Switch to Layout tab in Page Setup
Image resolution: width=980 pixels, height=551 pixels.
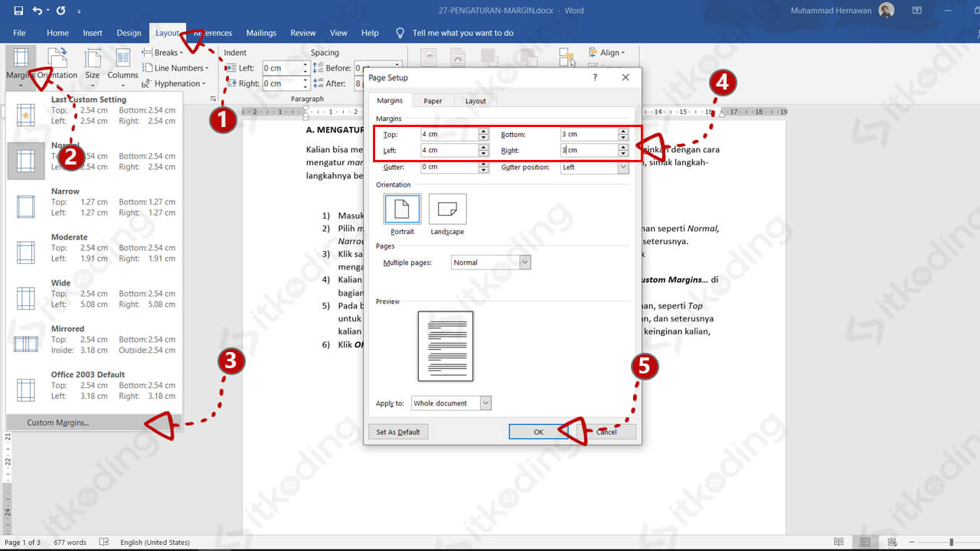click(x=475, y=101)
